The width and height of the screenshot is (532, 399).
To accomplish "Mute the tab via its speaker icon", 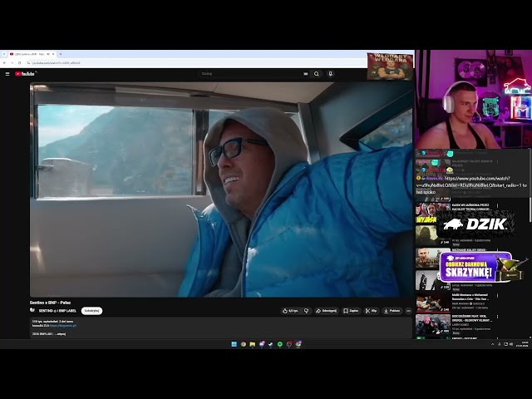I will coord(48,54).
